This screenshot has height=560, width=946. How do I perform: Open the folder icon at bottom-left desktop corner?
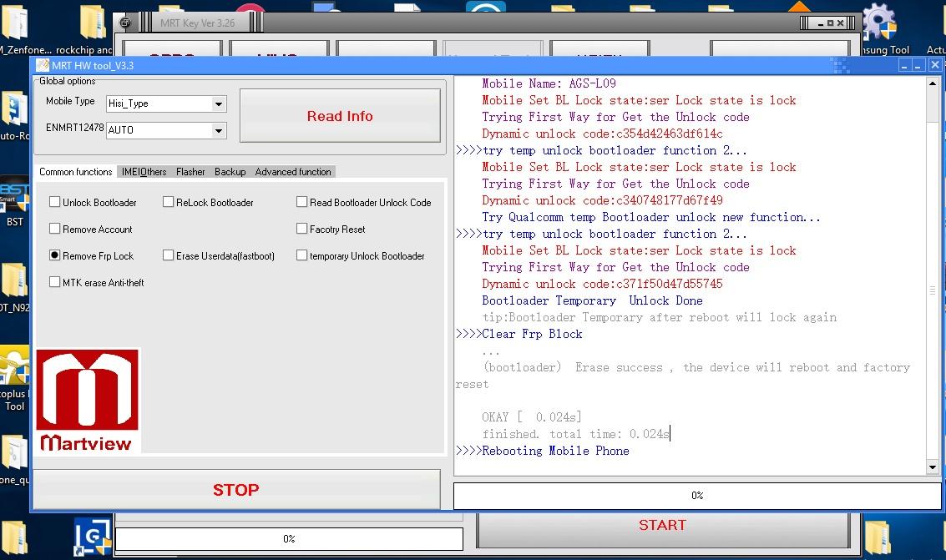[x=14, y=537]
